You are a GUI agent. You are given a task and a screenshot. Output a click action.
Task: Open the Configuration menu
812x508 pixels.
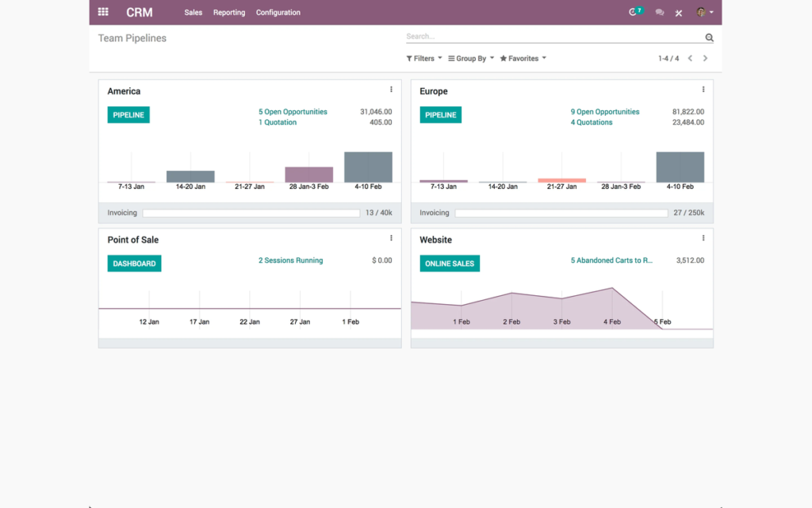[x=278, y=13]
